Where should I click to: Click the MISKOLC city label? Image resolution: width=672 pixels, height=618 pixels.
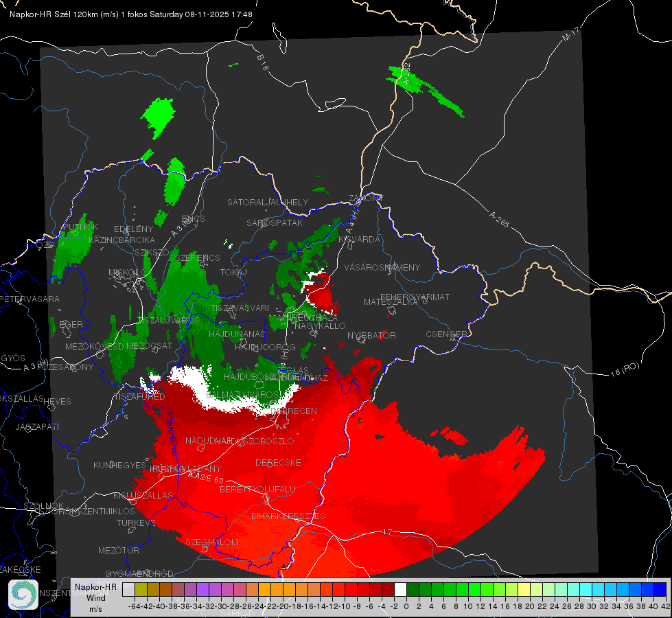click(x=127, y=273)
